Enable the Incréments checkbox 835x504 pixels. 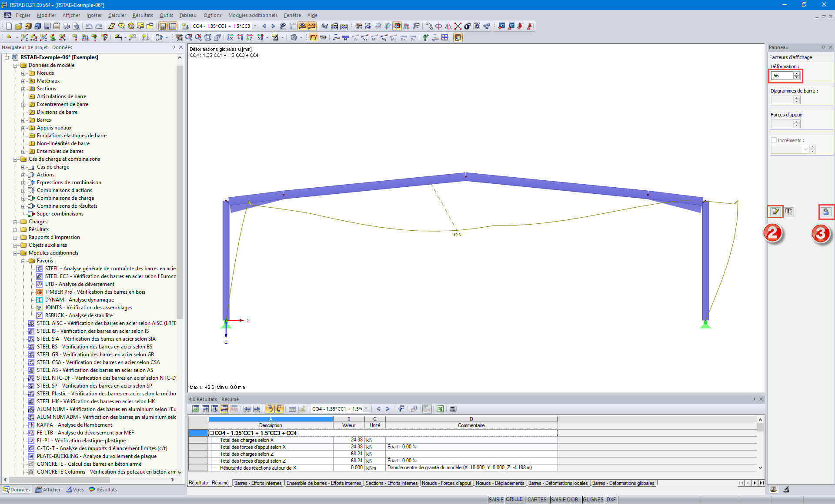click(x=774, y=140)
